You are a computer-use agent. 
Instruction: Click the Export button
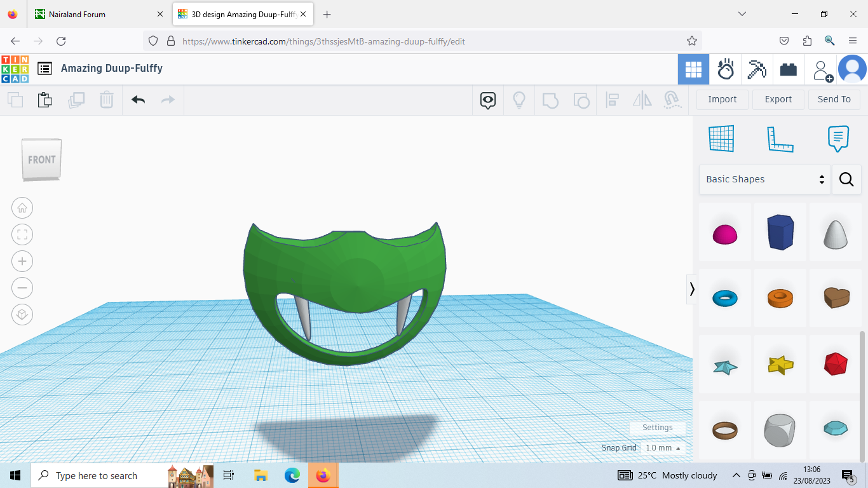(778, 99)
